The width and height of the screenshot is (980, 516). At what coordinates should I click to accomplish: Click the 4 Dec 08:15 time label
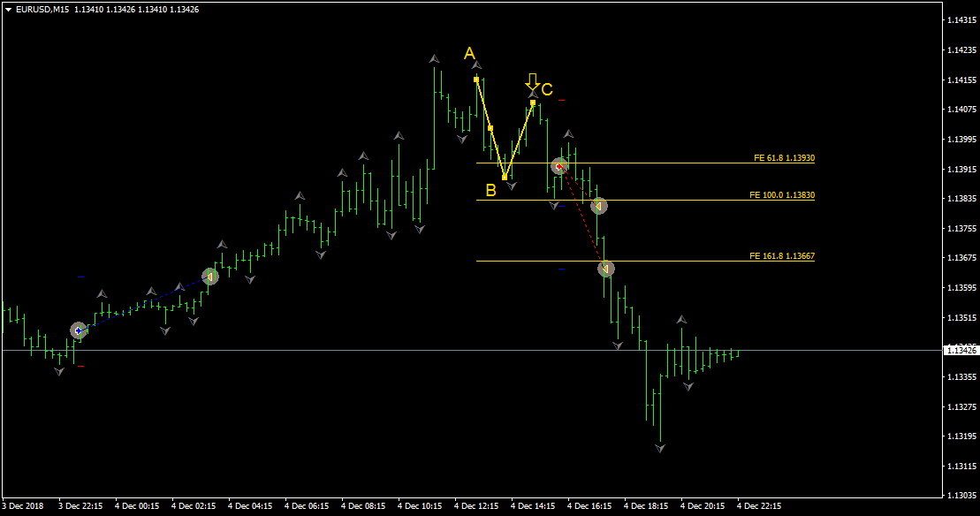pos(363,506)
